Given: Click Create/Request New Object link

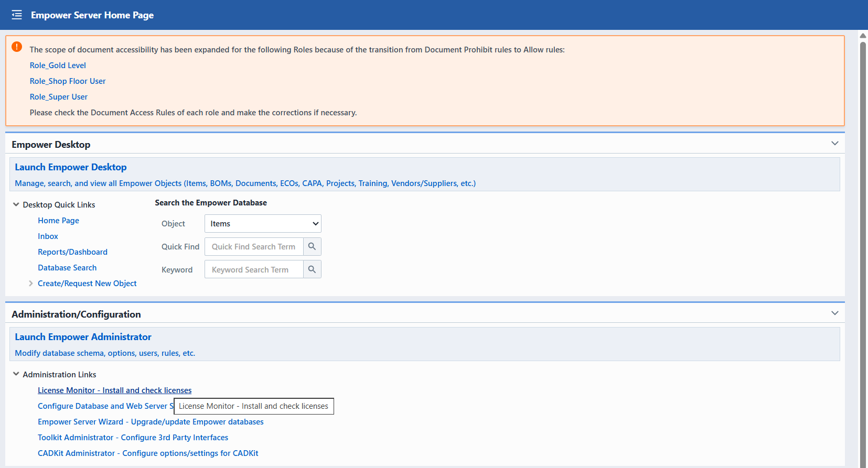Looking at the screenshot, I should (87, 283).
